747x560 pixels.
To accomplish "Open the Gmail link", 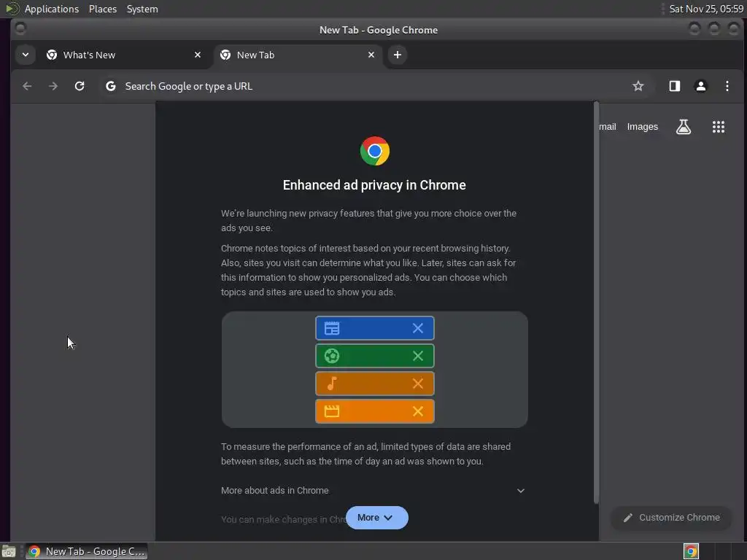I will point(608,127).
